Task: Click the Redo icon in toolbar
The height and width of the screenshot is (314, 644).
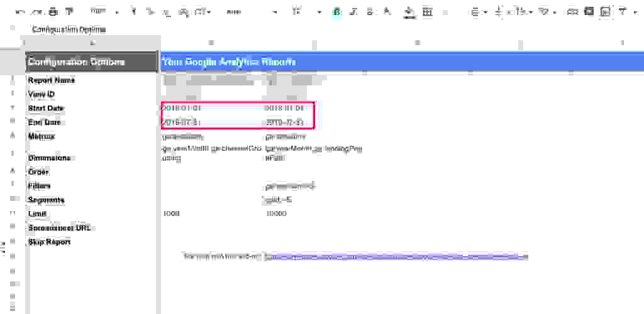Action: 36,13
